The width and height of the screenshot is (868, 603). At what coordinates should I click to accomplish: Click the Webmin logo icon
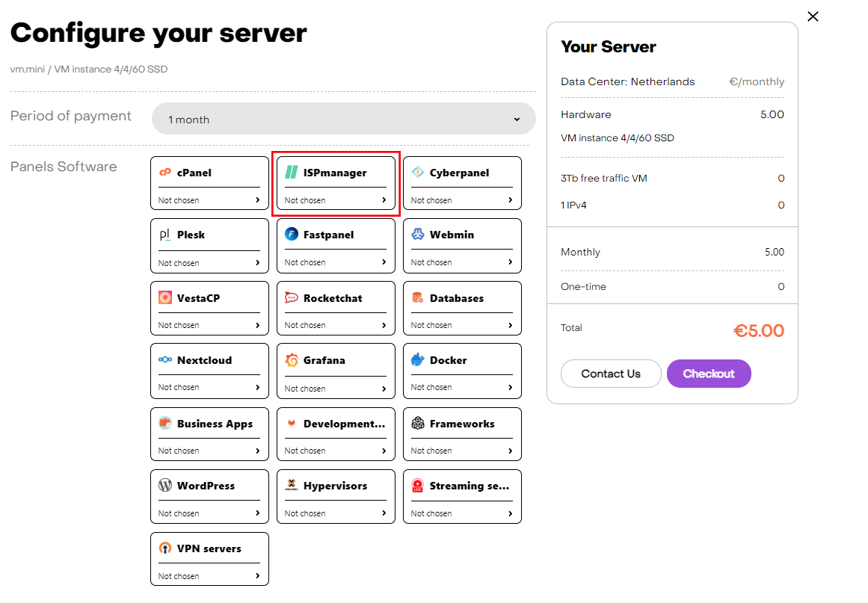pos(418,235)
